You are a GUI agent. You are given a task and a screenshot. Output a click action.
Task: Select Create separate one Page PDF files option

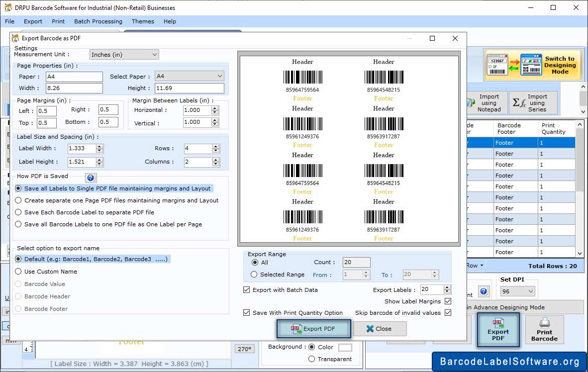18,200
